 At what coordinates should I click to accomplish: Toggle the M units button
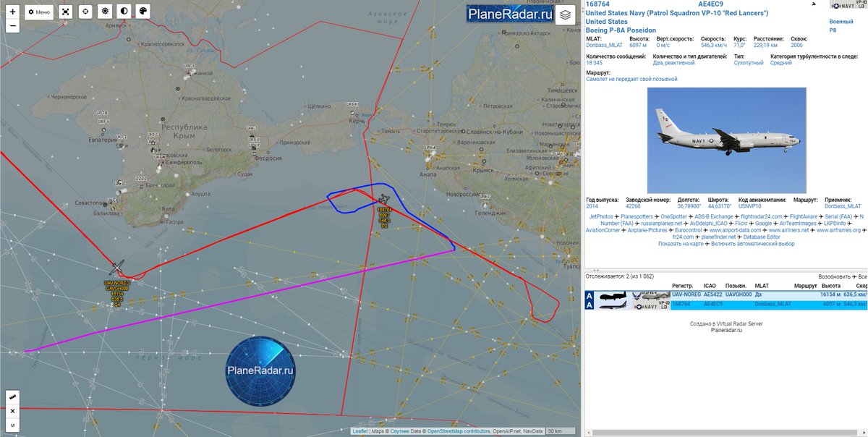[x=12, y=425]
